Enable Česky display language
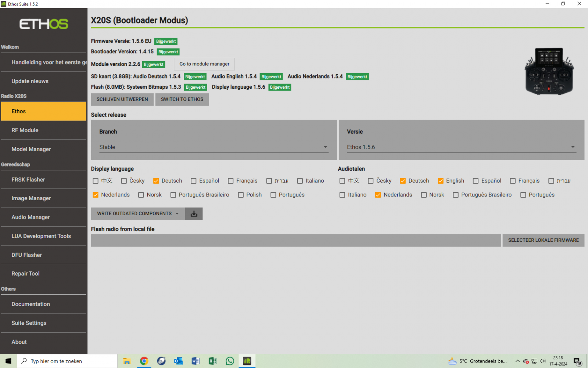The height and width of the screenshot is (368, 588). 124,181
